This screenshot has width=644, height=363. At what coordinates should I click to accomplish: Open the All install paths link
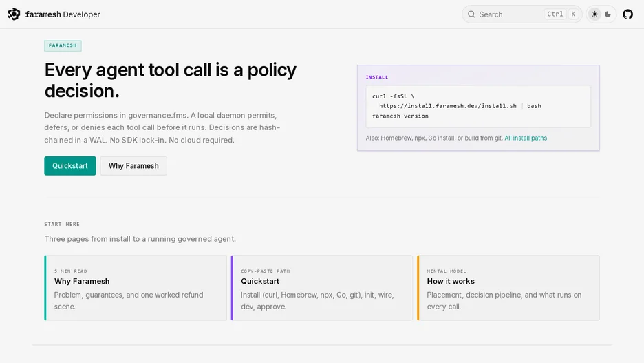pyautogui.click(x=526, y=138)
